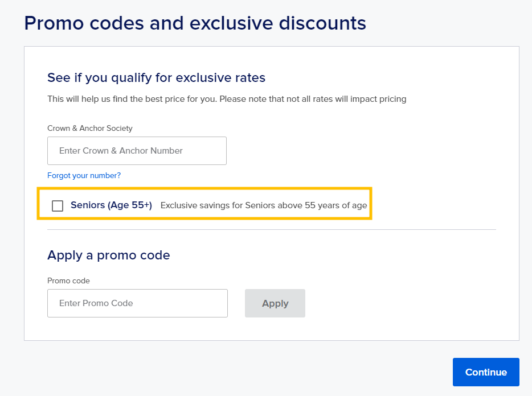
Task: Click the bold "Seniors (Age 55+)" label
Action: pos(111,205)
